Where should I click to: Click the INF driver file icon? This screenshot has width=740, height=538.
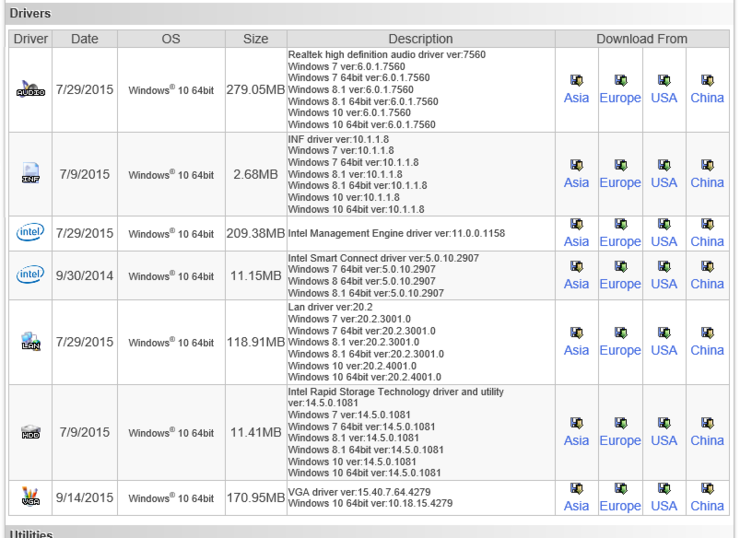click(31, 174)
